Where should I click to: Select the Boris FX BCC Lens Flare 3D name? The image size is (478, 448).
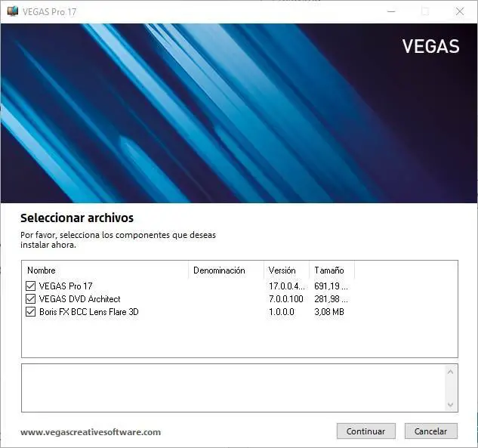click(89, 312)
